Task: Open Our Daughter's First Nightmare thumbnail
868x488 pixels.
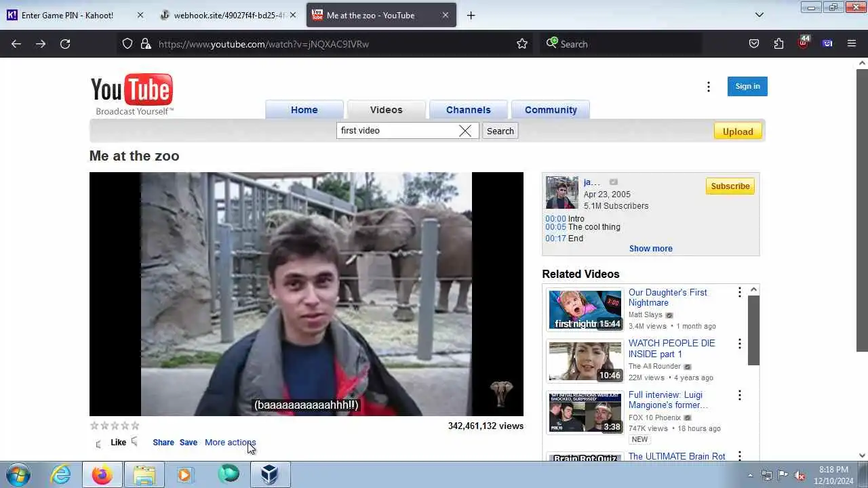Action: click(585, 310)
